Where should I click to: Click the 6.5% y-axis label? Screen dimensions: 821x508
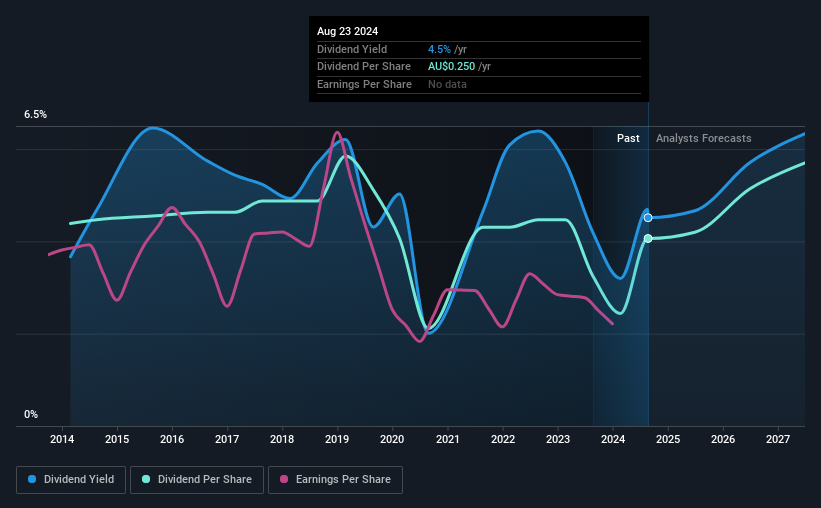(x=35, y=115)
